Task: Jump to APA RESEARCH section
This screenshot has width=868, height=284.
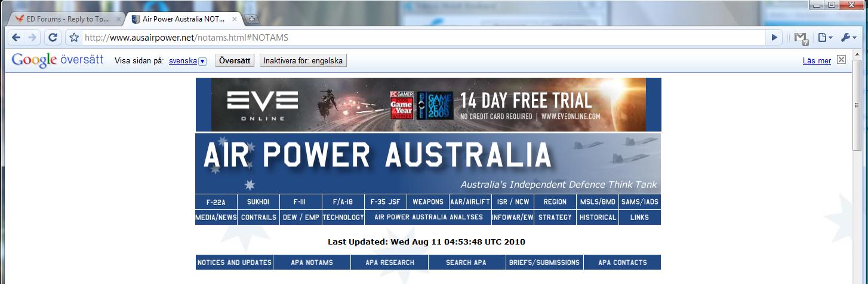Action: tap(389, 262)
